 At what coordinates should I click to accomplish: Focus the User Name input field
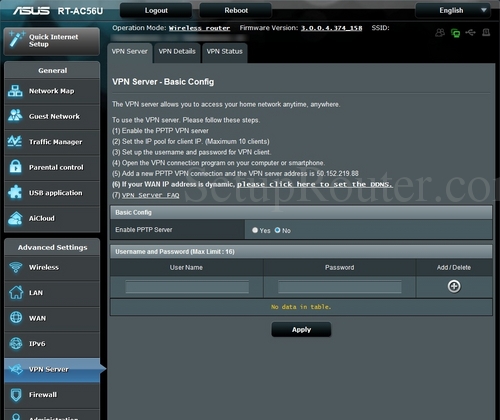click(x=187, y=287)
